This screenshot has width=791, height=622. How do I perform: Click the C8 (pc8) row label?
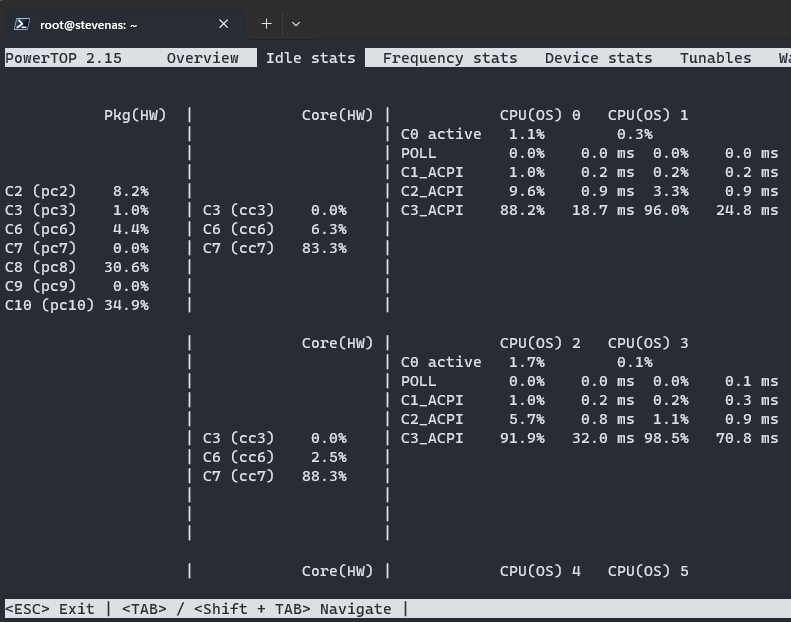(x=40, y=267)
